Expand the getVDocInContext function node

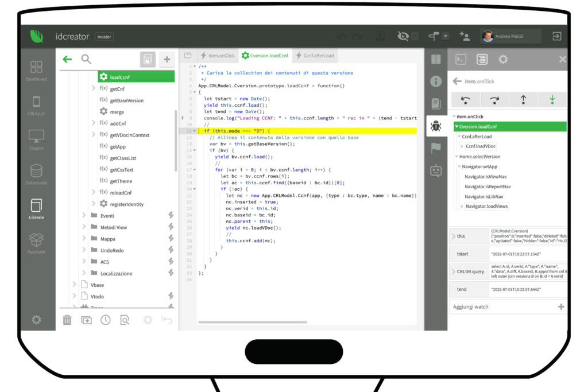94,134
